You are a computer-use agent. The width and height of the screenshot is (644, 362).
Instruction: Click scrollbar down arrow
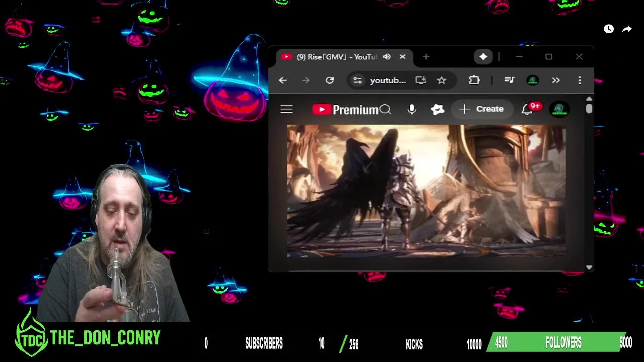tap(589, 267)
